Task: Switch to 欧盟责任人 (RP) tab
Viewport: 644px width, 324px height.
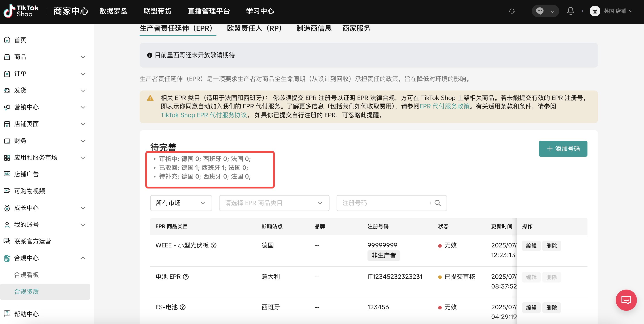Action: (254, 28)
